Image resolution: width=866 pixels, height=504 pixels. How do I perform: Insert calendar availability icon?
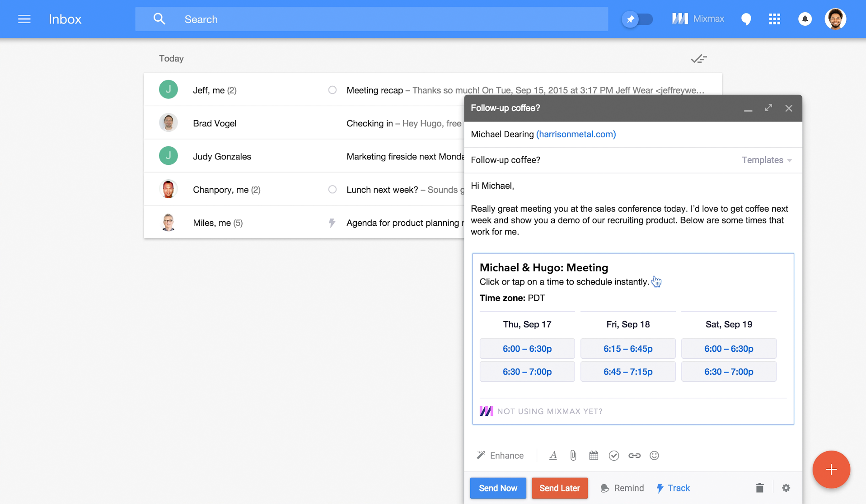(594, 455)
